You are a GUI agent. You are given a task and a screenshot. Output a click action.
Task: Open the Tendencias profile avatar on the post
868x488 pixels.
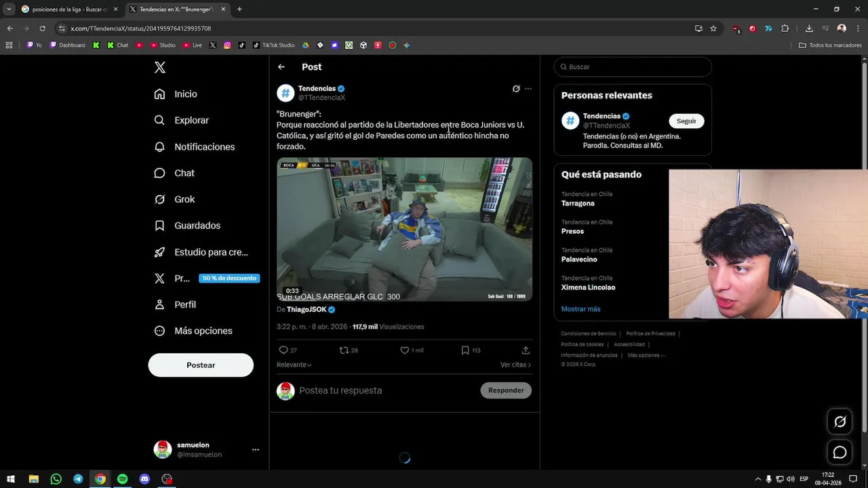click(285, 93)
